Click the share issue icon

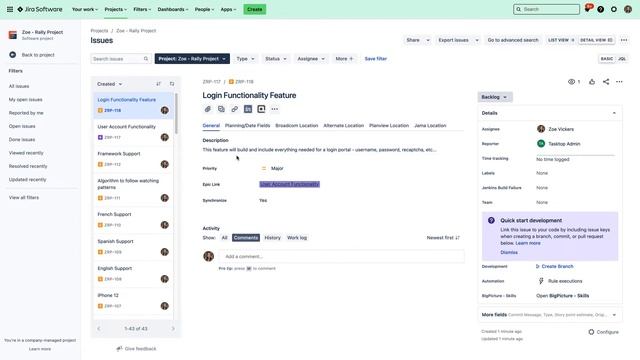coord(606,82)
